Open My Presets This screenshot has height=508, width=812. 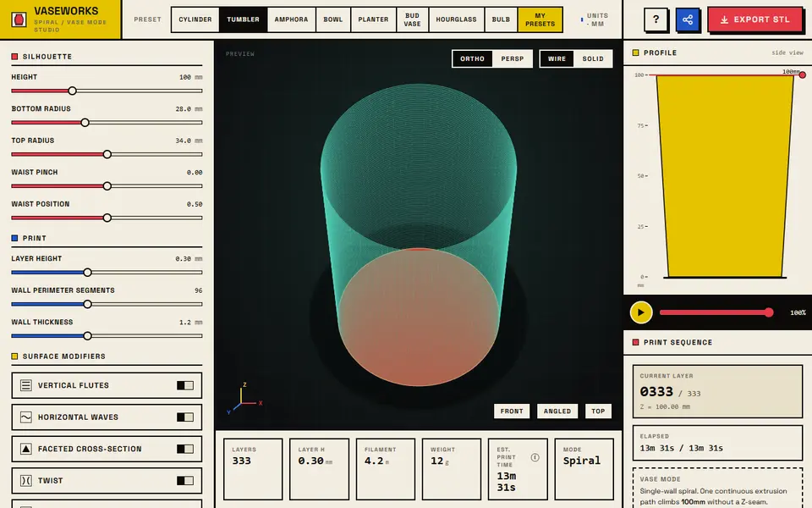(540, 19)
